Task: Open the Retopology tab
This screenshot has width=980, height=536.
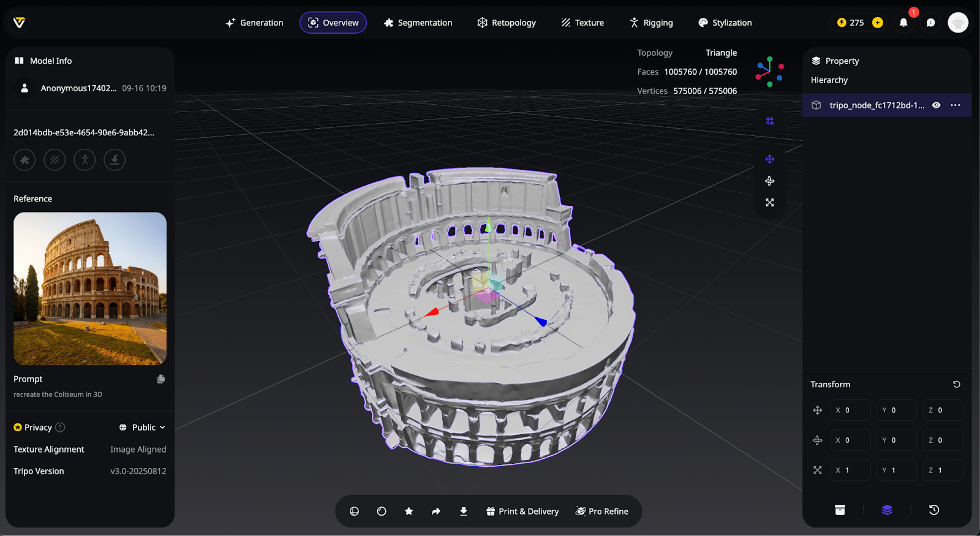Action: (x=507, y=23)
